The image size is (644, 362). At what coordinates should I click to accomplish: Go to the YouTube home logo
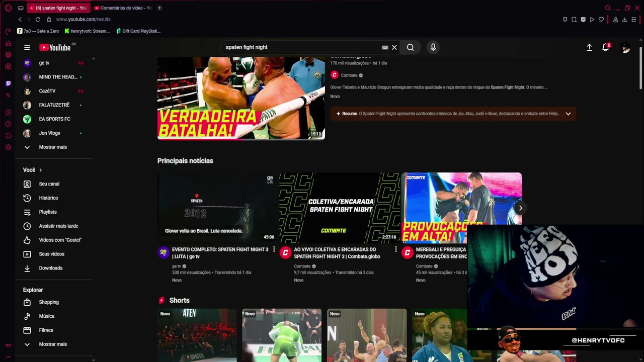point(55,47)
